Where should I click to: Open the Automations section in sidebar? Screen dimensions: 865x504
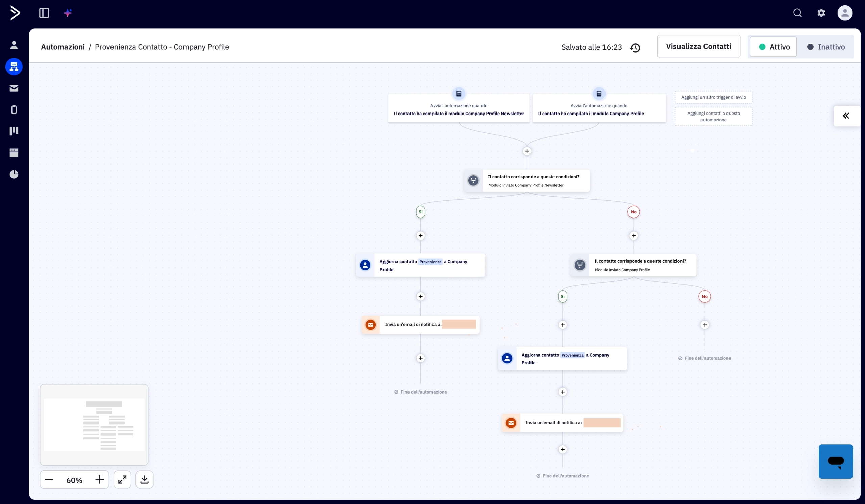14,67
